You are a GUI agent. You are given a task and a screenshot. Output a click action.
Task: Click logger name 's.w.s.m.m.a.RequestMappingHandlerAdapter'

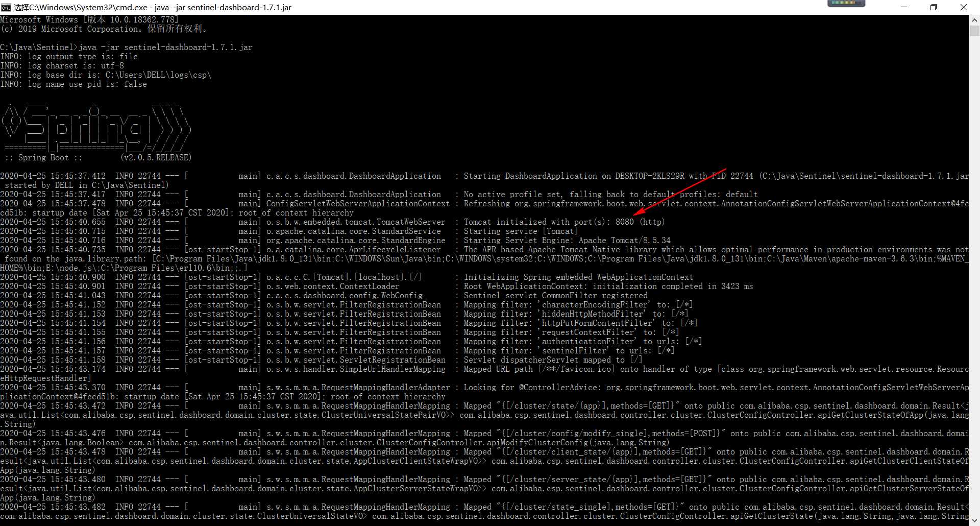[358, 388]
